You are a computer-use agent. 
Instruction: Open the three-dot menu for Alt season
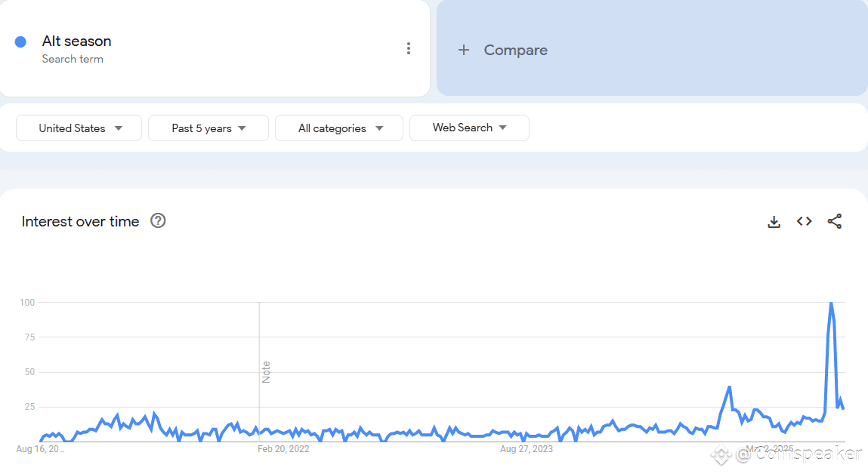click(409, 48)
